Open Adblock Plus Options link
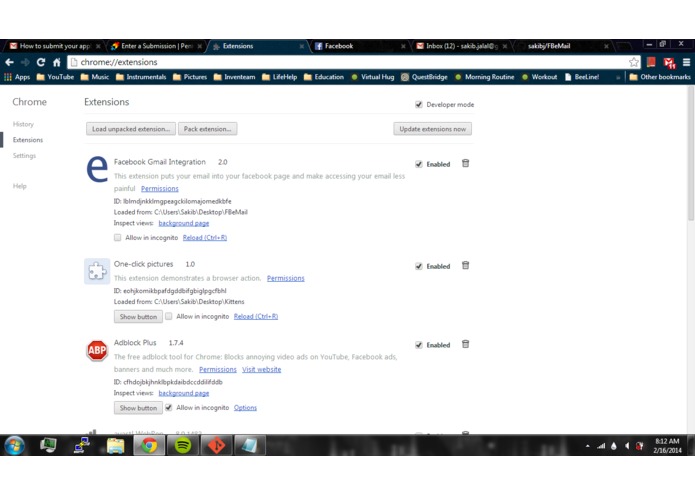 point(245,408)
